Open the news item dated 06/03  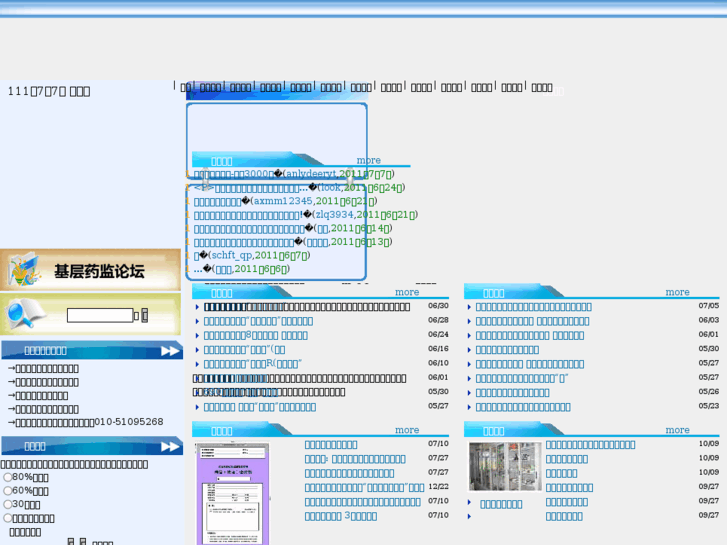click(x=532, y=321)
